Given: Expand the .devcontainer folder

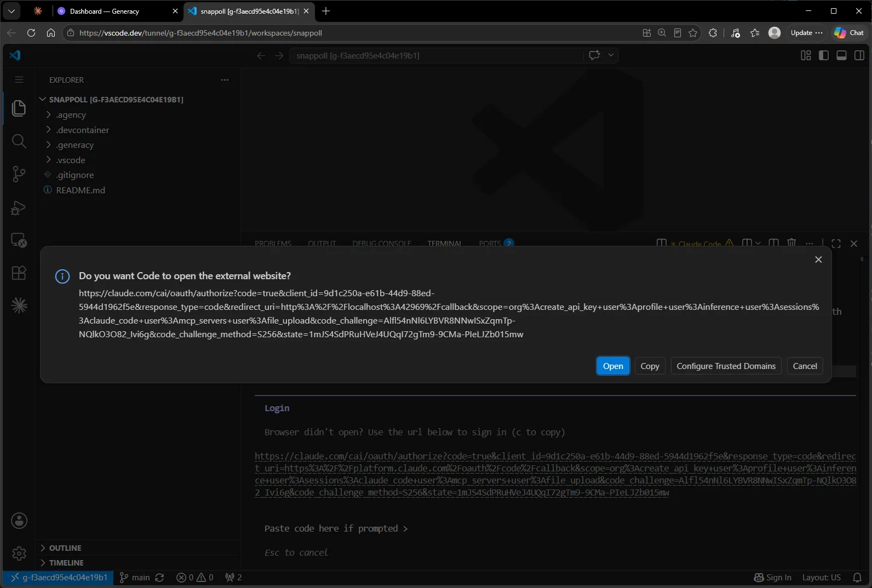Looking at the screenshot, I should [x=82, y=130].
